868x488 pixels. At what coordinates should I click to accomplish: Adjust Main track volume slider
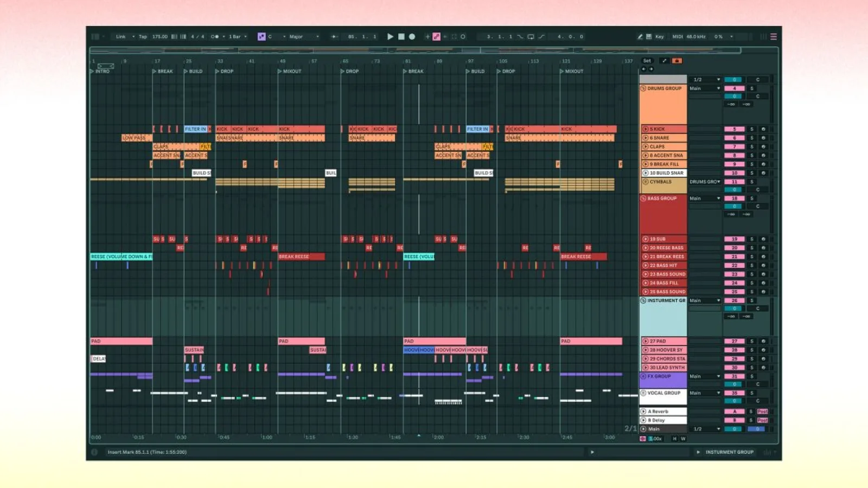(x=734, y=429)
